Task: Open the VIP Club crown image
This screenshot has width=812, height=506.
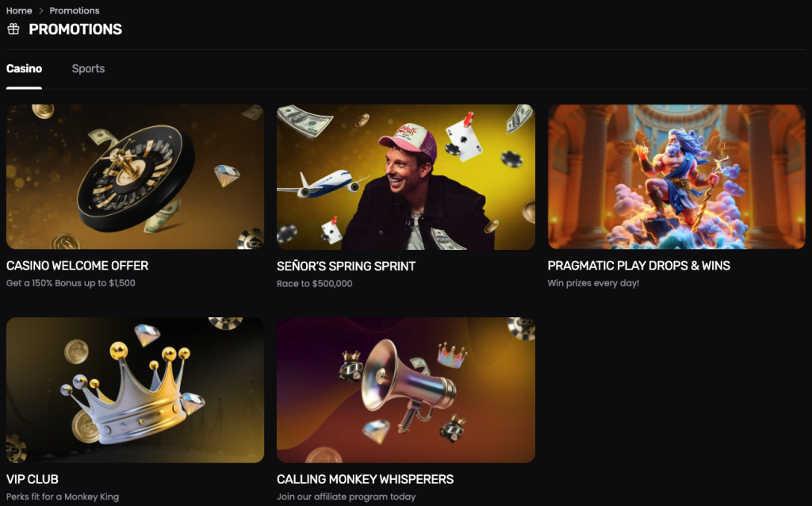Action: coord(135,390)
